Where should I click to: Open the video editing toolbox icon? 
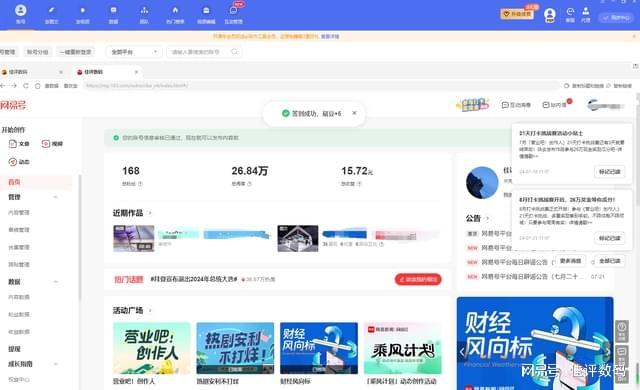point(206,10)
